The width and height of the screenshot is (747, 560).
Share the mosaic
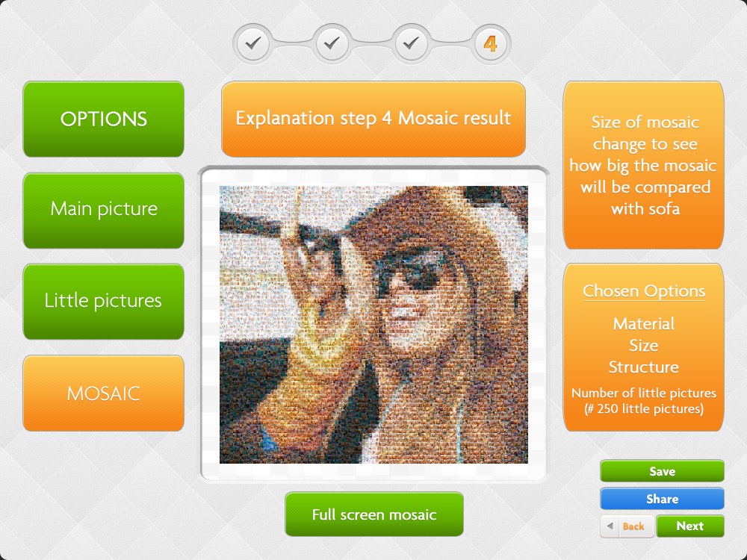662,499
